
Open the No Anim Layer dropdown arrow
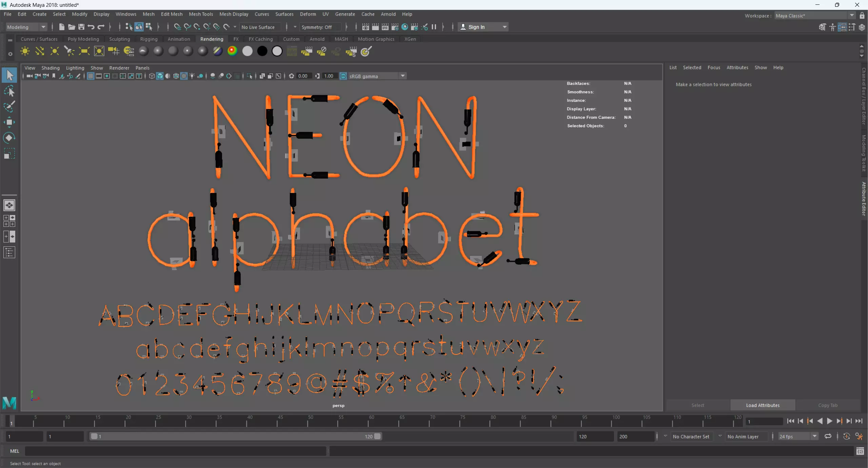[720, 436]
